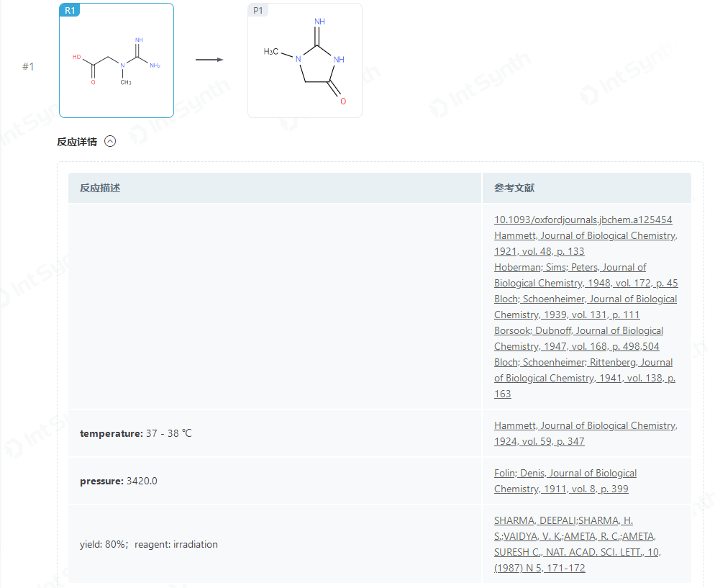Viewport: 715px width, 588px height.
Task: Open Folin; Denis 1911 vol. 8 reference
Action: (x=565, y=481)
